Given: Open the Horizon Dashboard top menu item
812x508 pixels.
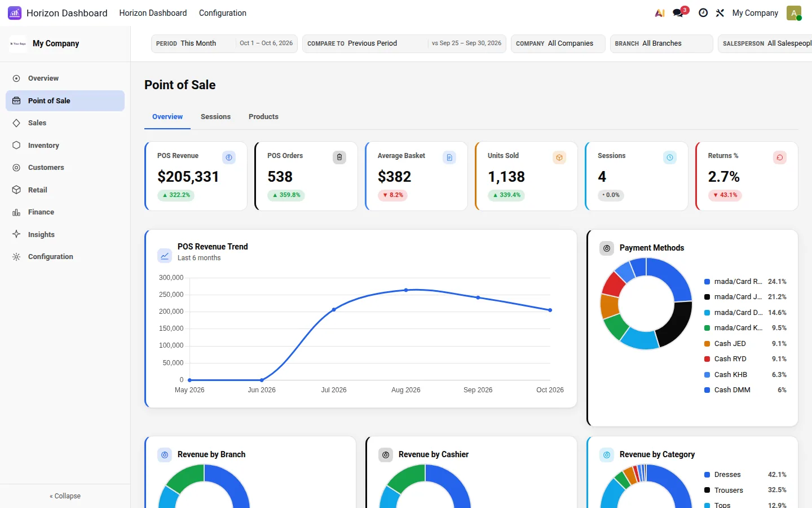Looking at the screenshot, I should click(153, 13).
